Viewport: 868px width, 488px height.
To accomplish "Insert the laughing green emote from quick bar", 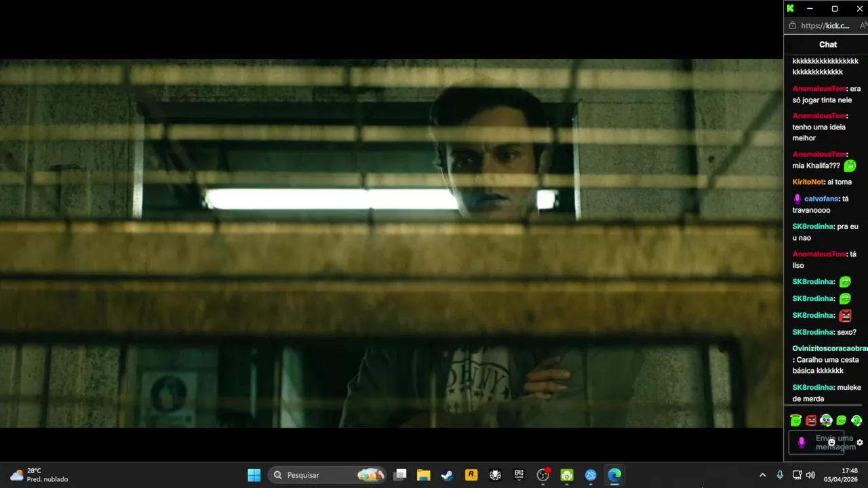I will tap(842, 420).
